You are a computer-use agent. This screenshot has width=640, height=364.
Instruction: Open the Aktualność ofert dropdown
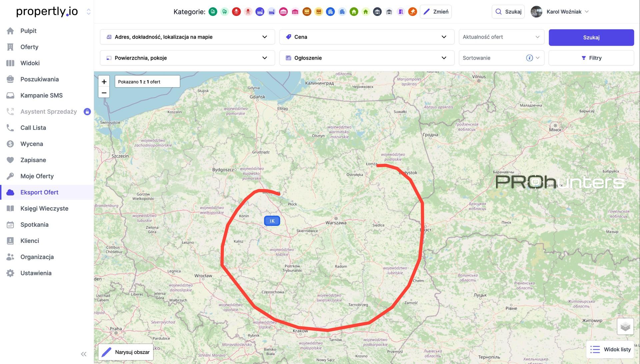click(x=501, y=37)
